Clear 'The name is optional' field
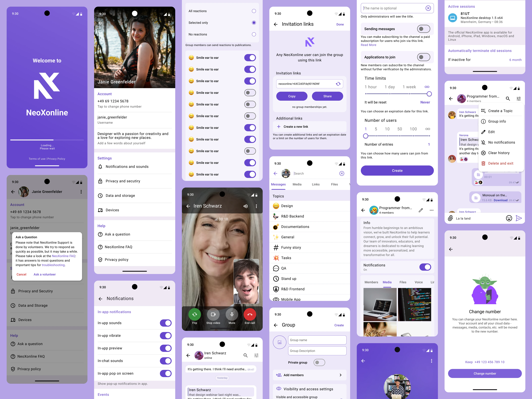Viewport: 532px width, 399px height. (428, 8)
